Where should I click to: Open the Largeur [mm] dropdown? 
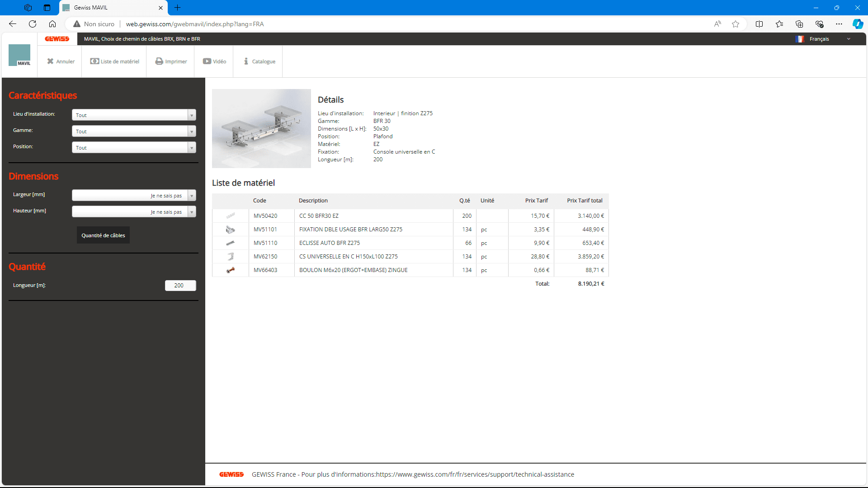coord(134,195)
